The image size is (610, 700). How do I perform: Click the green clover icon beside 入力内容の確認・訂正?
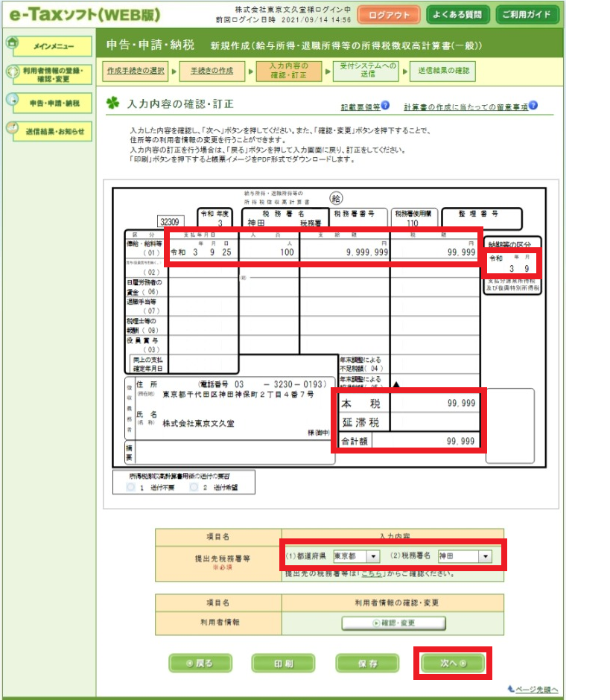point(112,103)
